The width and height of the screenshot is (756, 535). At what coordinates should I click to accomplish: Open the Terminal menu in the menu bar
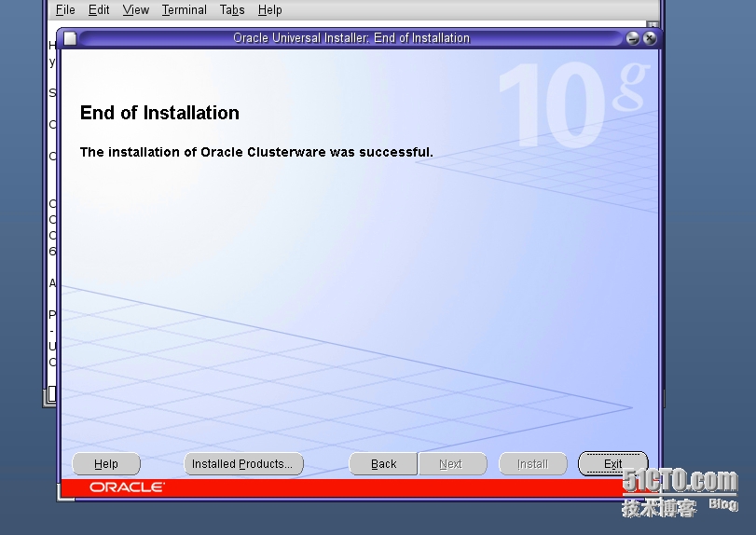coord(185,9)
